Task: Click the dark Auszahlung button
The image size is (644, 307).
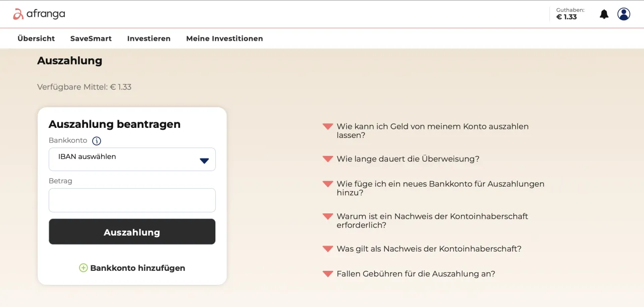Action: coord(132,232)
